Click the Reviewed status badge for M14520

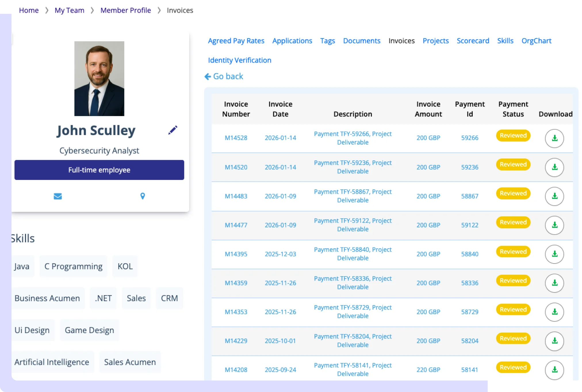513,164
